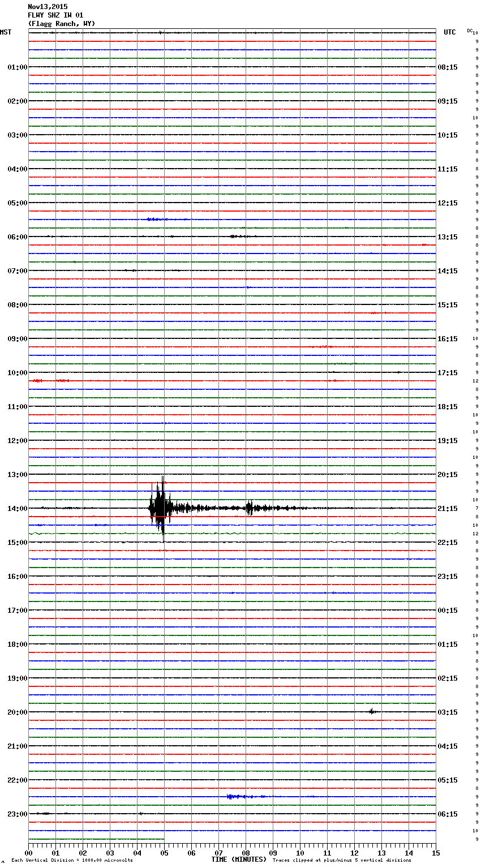Click the 06:15 UTC label
Screen dimensions: 481x868
448,814
